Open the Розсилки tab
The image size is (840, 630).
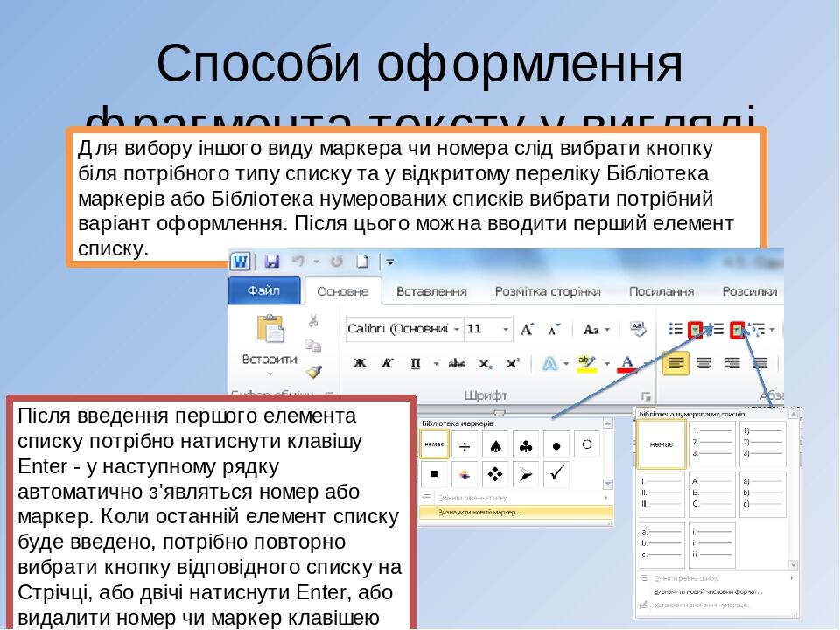pos(750,291)
